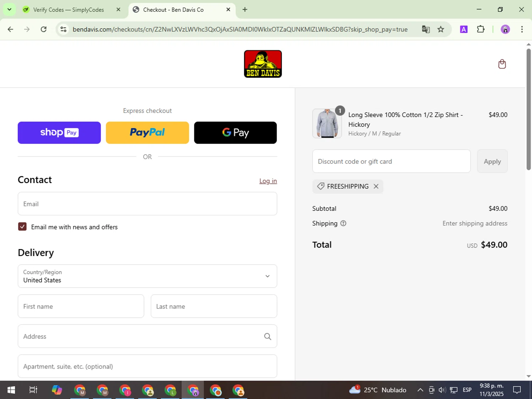Screen dimensions: 532x399
Task: Open the Copilot taskbar icon
Action: [57, 390]
